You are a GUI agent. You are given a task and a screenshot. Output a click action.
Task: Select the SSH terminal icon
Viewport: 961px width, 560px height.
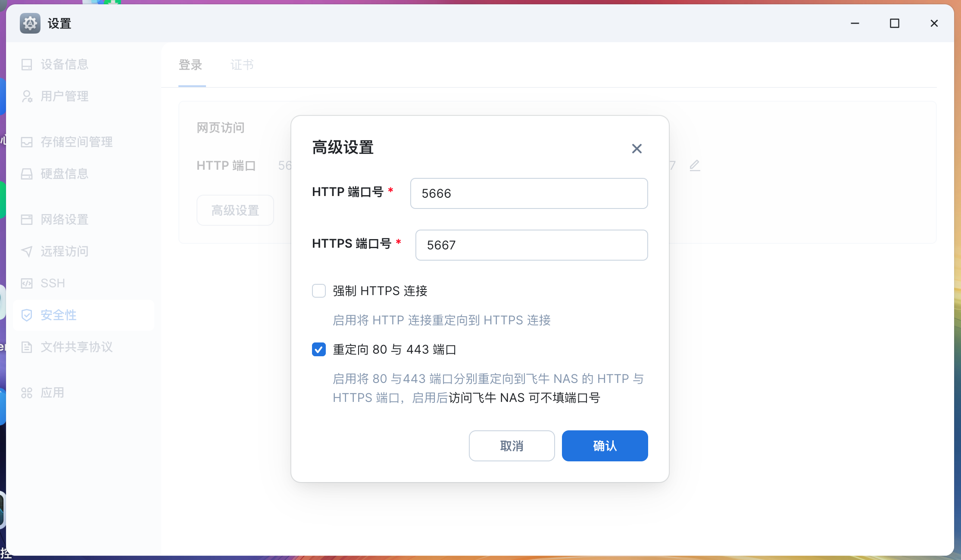click(x=27, y=283)
